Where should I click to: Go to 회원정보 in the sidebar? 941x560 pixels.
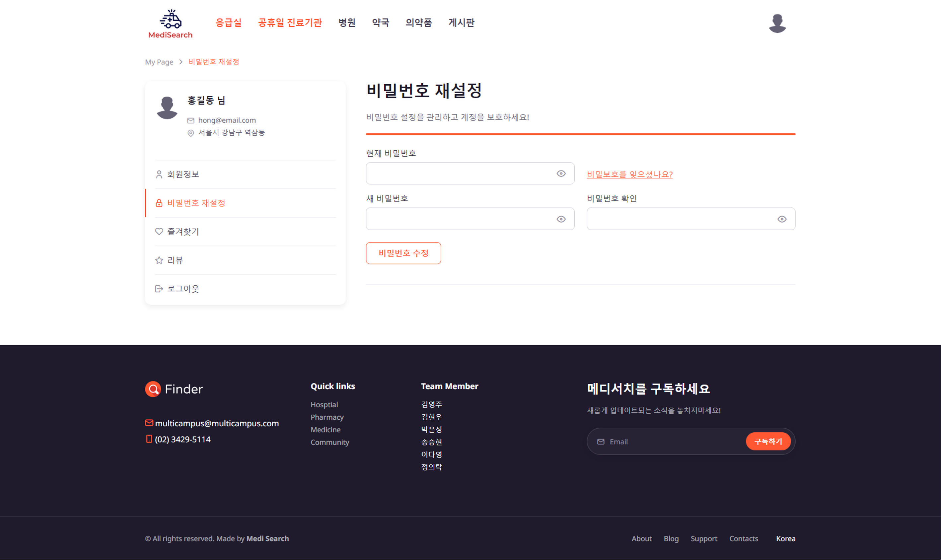(245, 175)
